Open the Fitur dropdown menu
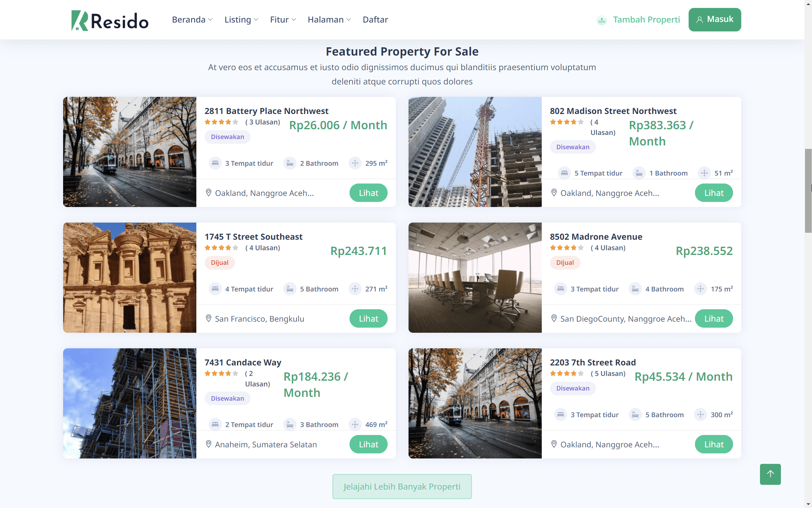The image size is (812, 508). [283, 19]
